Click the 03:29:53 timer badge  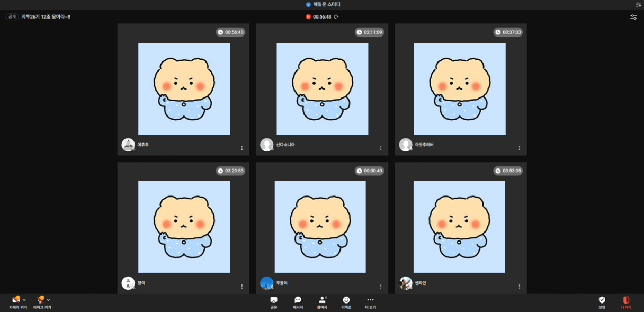tap(230, 171)
